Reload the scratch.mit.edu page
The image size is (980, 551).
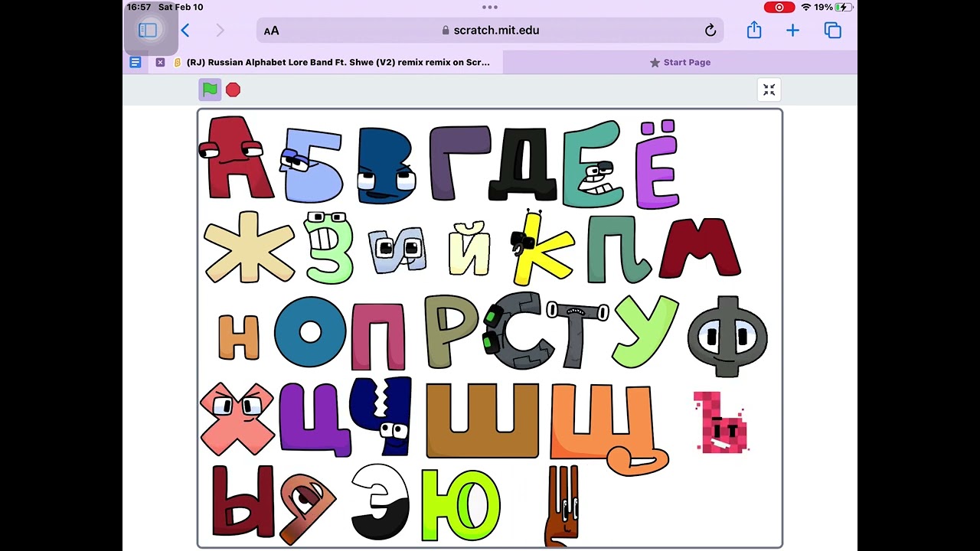pyautogui.click(x=710, y=31)
